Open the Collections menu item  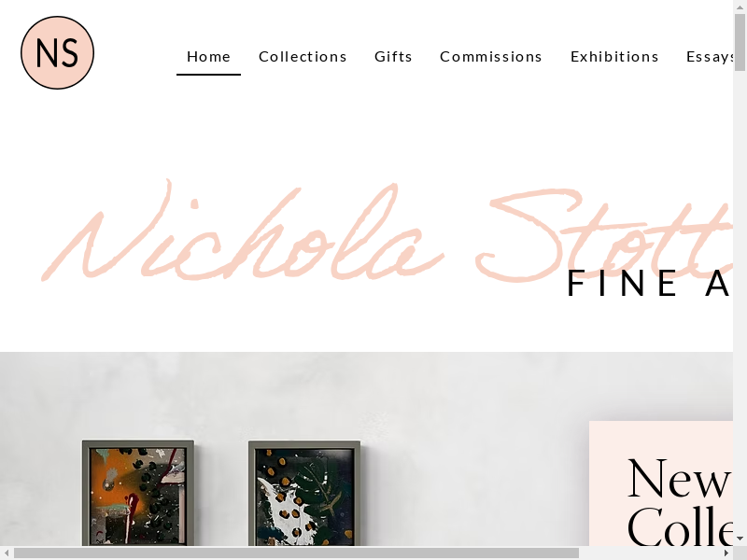303,57
